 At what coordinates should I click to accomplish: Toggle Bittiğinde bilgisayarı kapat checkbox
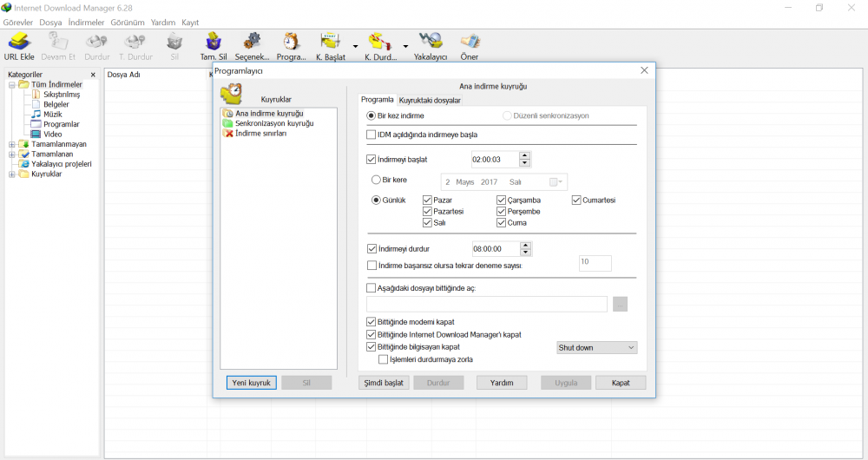pyautogui.click(x=371, y=347)
